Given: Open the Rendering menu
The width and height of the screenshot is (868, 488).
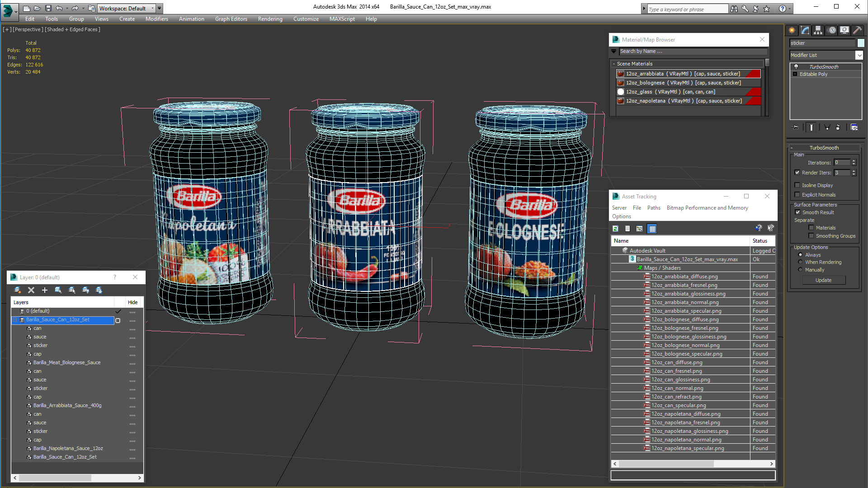Looking at the screenshot, I should 270,19.
